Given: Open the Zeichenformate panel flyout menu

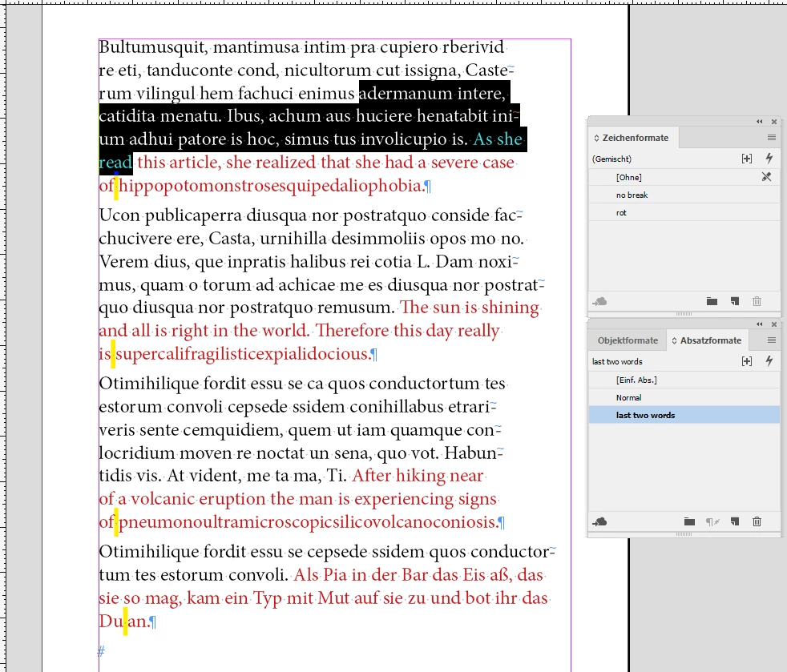Looking at the screenshot, I should (x=772, y=138).
